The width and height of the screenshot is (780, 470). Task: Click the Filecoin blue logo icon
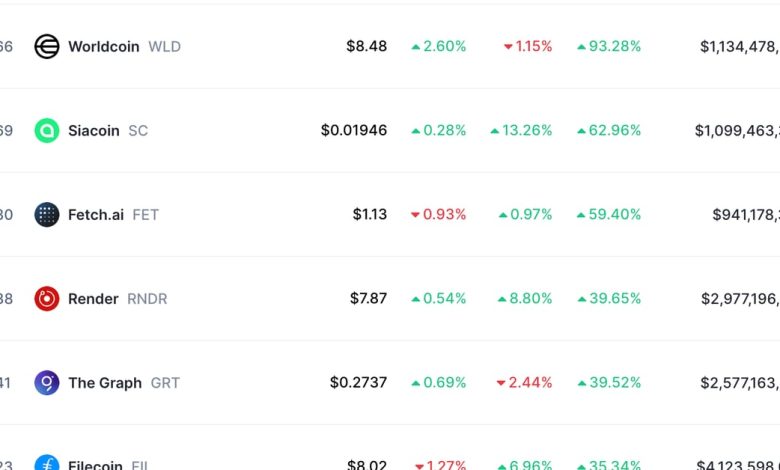tap(47, 464)
